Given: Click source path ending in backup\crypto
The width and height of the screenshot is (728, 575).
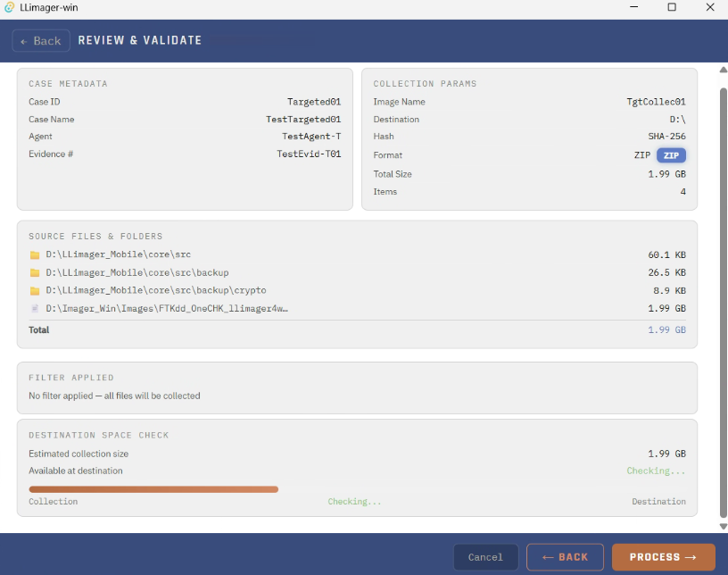Looking at the screenshot, I should (155, 290).
